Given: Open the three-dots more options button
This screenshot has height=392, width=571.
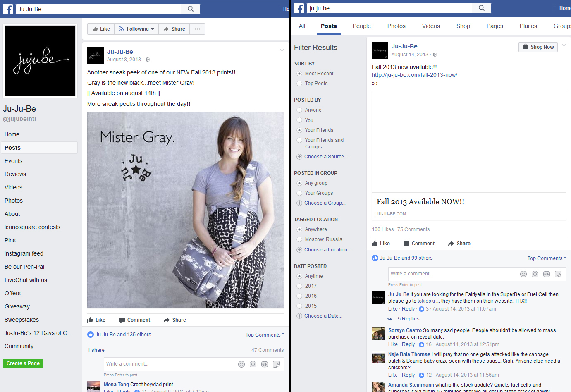Looking at the screenshot, I should coord(197,29).
